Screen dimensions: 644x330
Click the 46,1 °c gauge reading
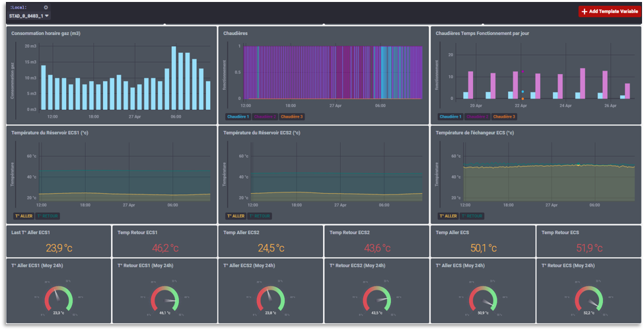coord(164,313)
